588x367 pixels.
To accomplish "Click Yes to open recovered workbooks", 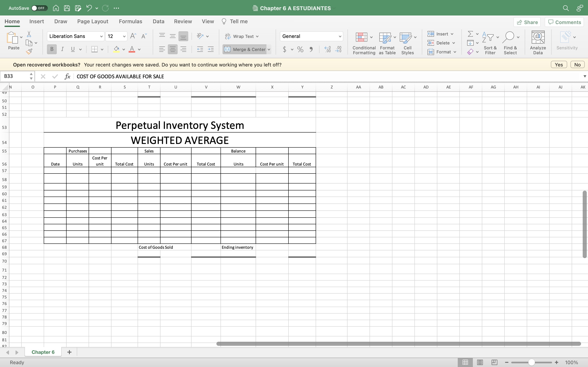I will [x=559, y=65].
